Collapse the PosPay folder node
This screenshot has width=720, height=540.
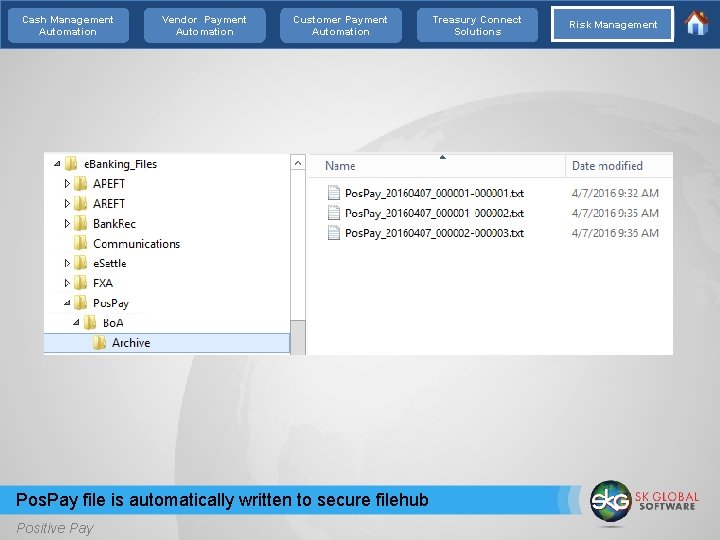[x=67, y=303]
